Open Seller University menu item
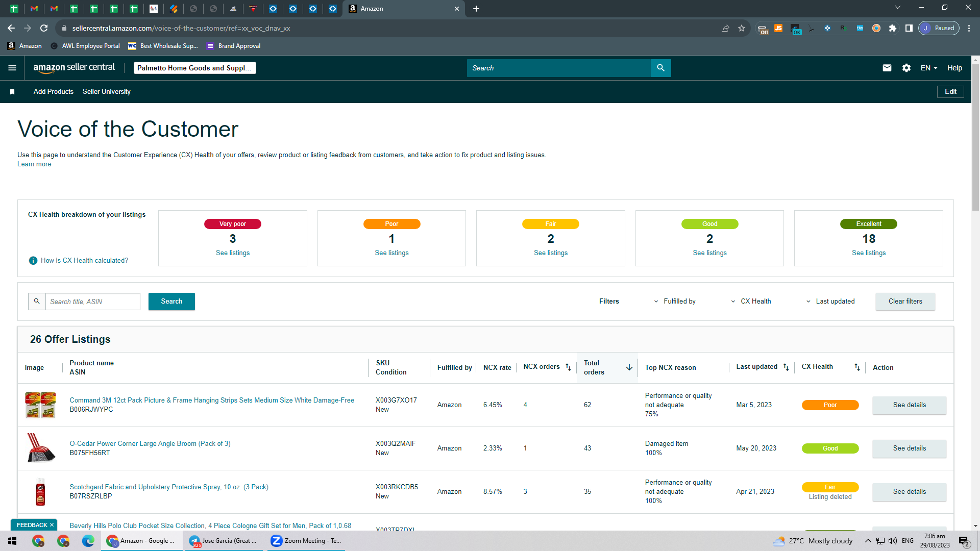 107,92
